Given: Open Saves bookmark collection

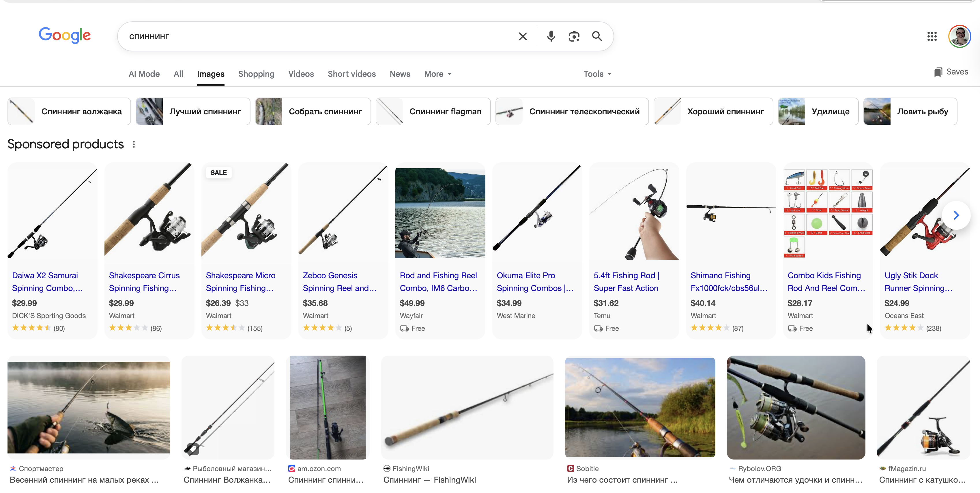Looking at the screenshot, I should [x=951, y=72].
